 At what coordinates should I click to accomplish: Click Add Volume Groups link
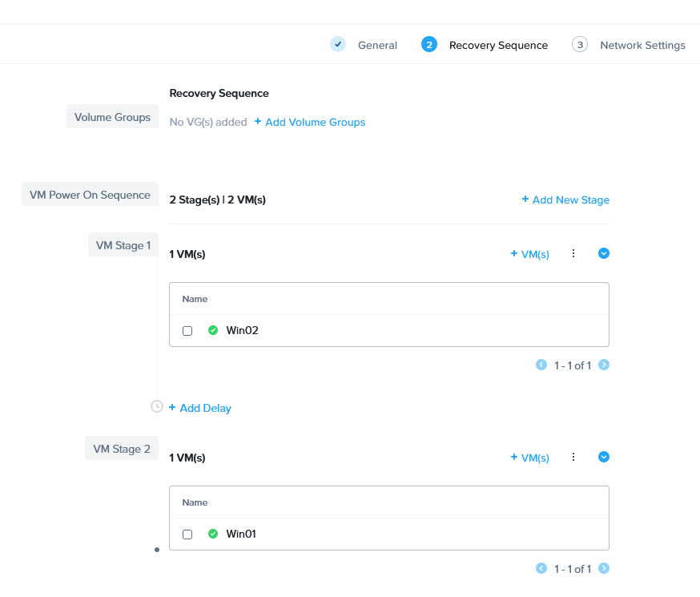pyautogui.click(x=310, y=123)
